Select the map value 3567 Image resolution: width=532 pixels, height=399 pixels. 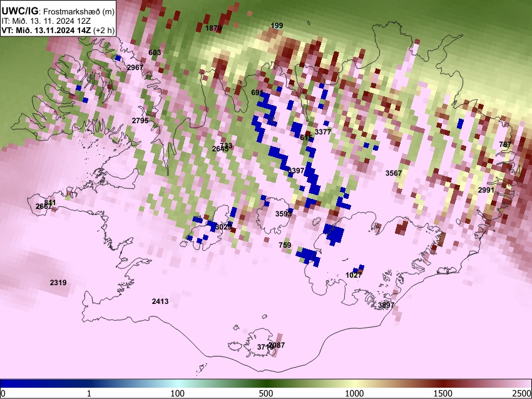coord(394,173)
